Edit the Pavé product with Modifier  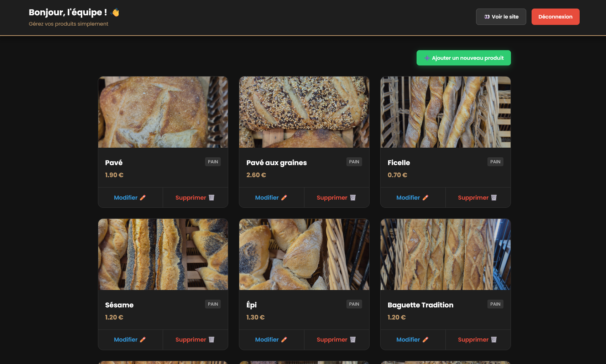pos(130,197)
